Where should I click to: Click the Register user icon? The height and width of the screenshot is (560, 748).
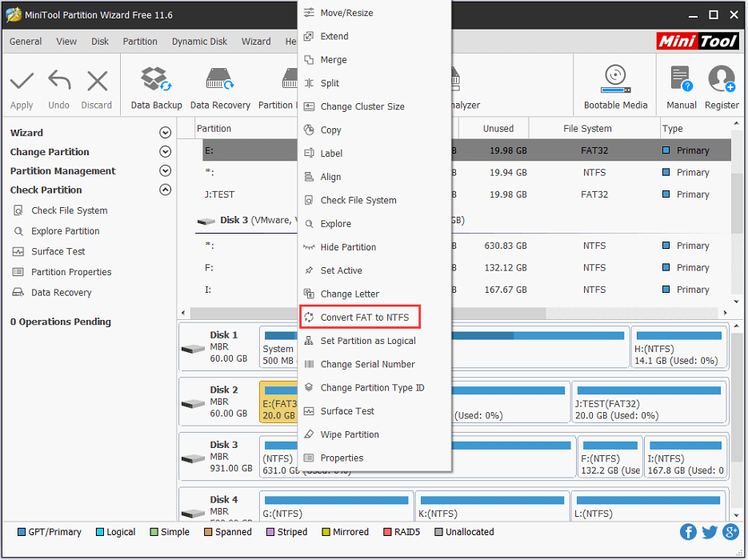pos(722,87)
